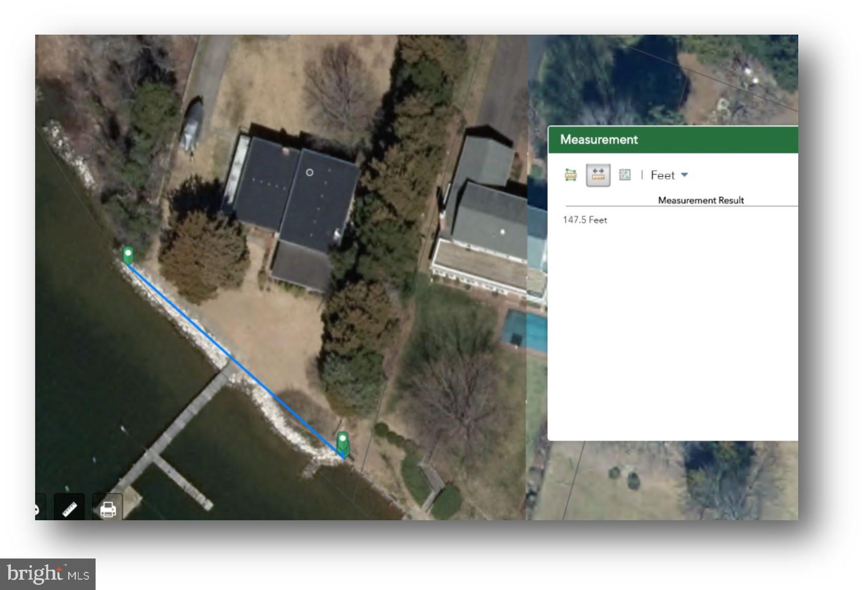Click the Measurement panel title bar
Image resolution: width=868 pixels, height=590 pixels.
pyautogui.click(x=673, y=140)
